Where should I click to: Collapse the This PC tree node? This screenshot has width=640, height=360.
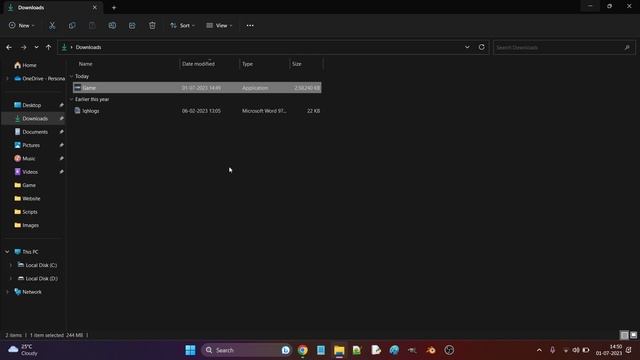7,252
